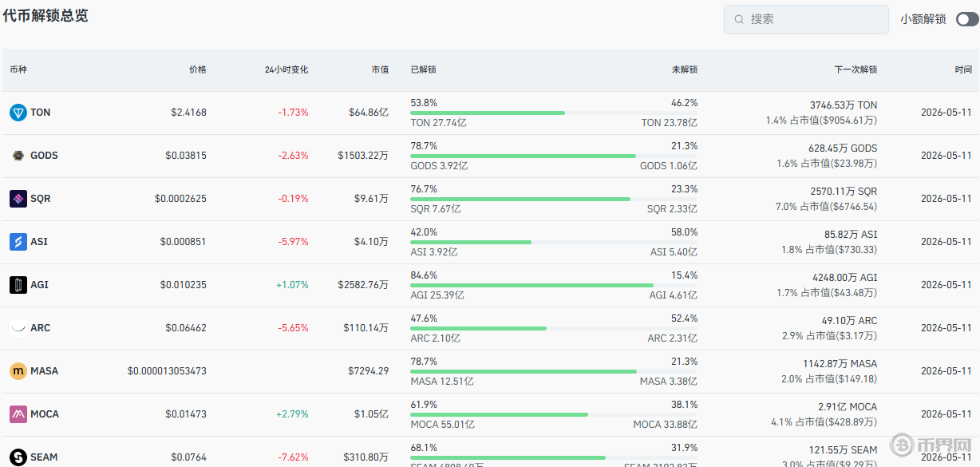Open the GODS token name link
Screen dimensions: 980x467
tap(44, 156)
